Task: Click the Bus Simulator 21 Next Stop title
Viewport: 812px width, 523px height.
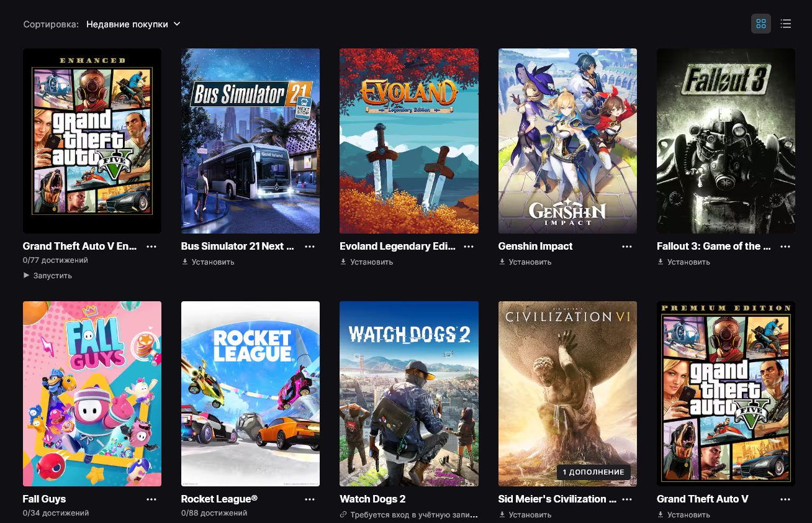Action: click(238, 247)
